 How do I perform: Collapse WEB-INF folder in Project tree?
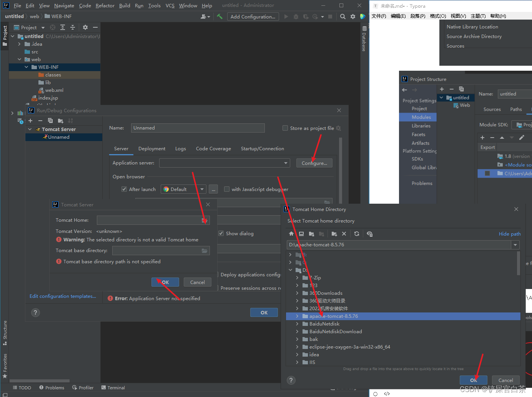[x=26, y=67]
